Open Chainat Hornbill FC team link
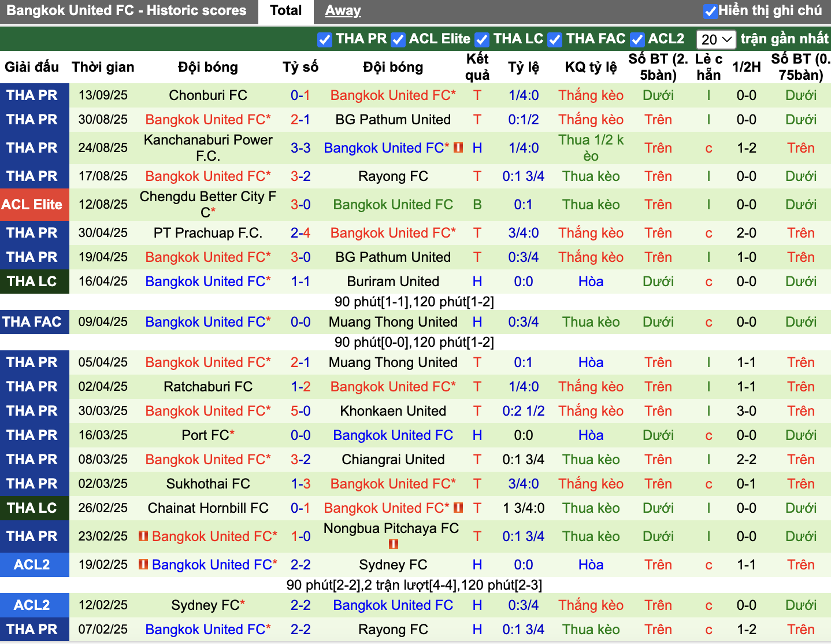 (x=208, y=508)
